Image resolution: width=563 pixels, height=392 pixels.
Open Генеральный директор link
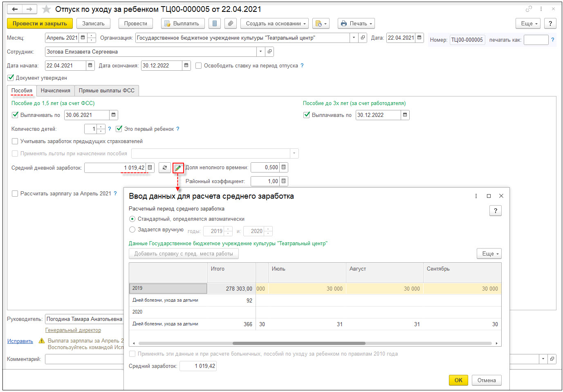coord(73,330)
